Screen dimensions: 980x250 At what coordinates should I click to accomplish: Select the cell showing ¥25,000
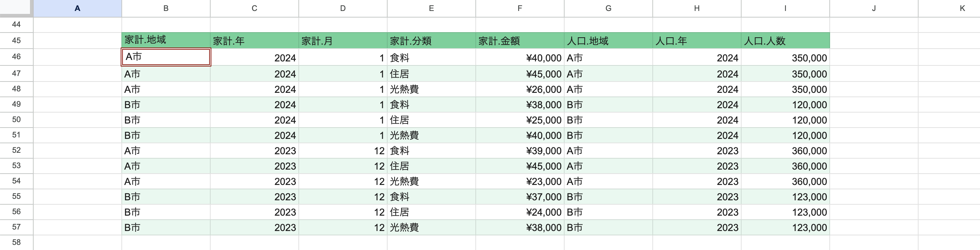tap(520, 120)
